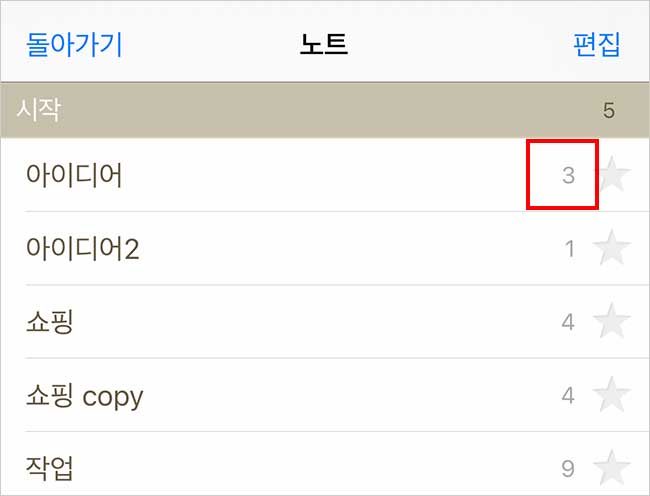Tap the 돌아가기 back button
This screenshot has height=496, width=650.
point(74,45)
